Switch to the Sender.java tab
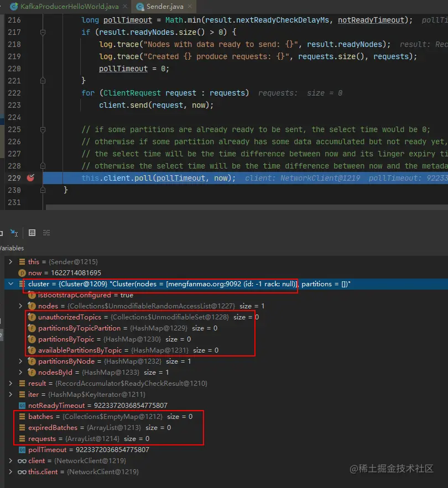The height and width of the screenshot is (488, 448). (165, 6)
